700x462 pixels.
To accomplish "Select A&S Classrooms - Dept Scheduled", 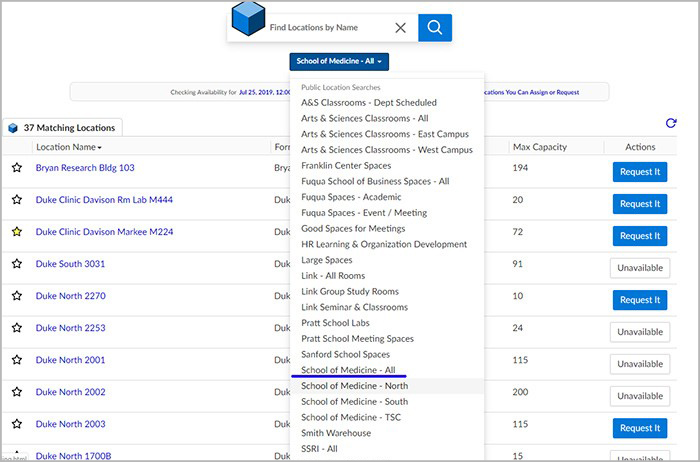I will click(369, 103).
